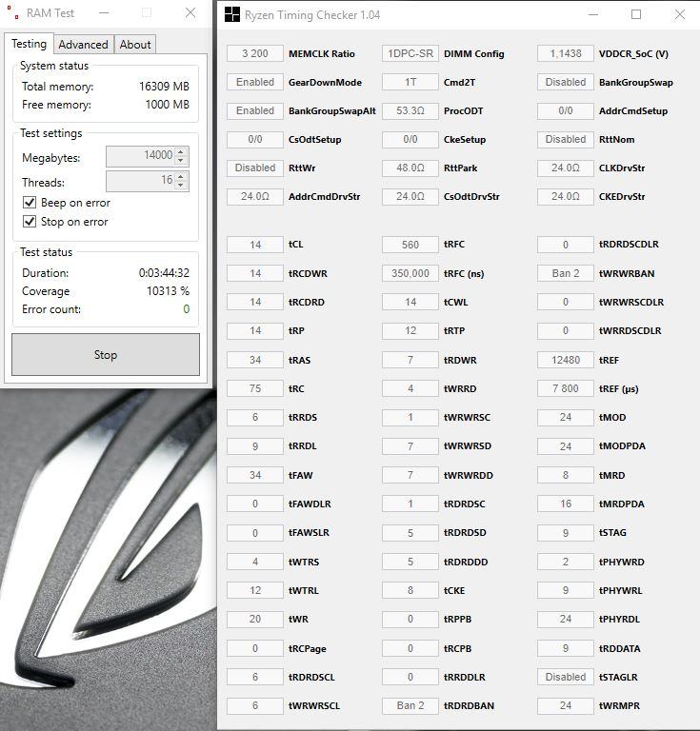
Task: Decrease Threads with the down arrow
Action: point(181,185)
